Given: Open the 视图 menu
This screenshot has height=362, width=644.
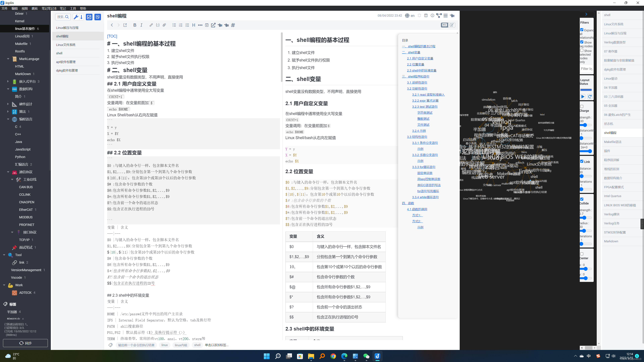Looking at the screenshot, I should pos(24,9).
